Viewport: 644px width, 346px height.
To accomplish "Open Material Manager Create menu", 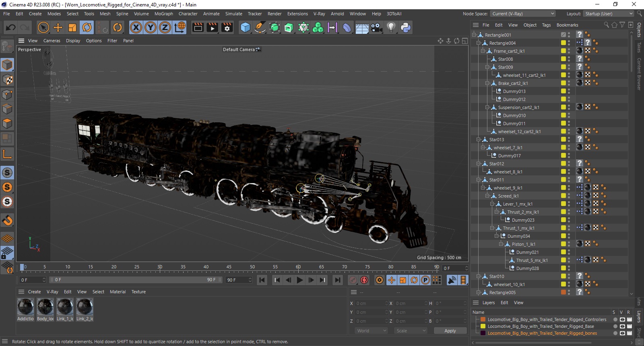I will click(34, 292).
